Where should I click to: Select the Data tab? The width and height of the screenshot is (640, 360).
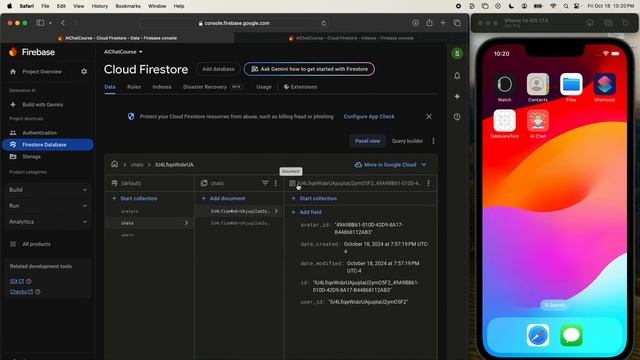coord(110,87)
